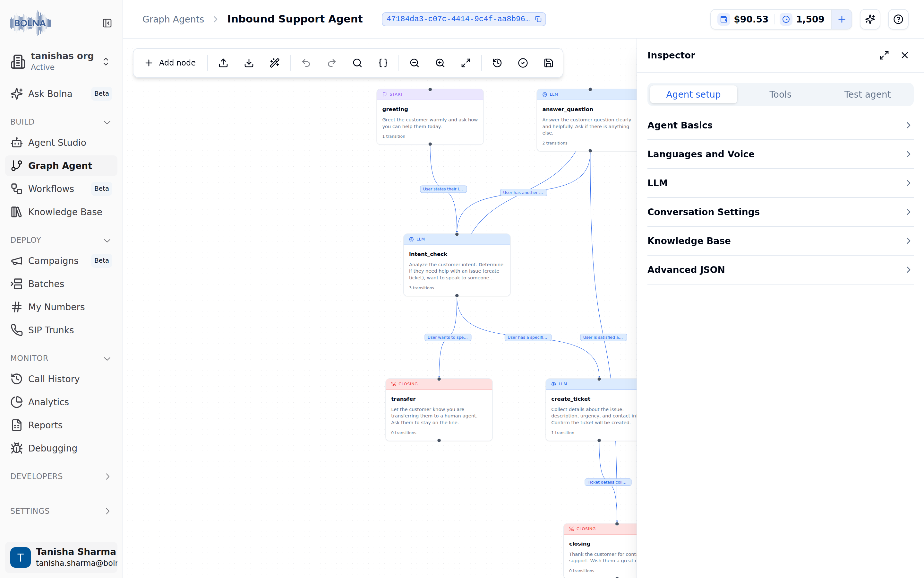924x578 pixels.
Task: Save the graph with the floppy icon
Action: tap(549, 63)
